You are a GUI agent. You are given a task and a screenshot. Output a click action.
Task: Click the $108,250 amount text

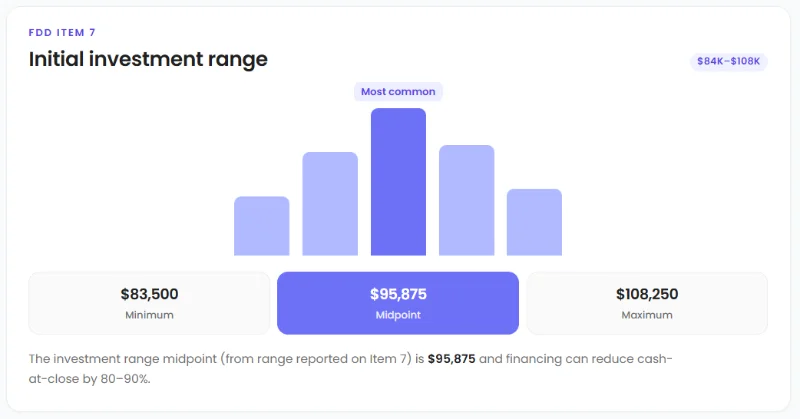point(647,294)
